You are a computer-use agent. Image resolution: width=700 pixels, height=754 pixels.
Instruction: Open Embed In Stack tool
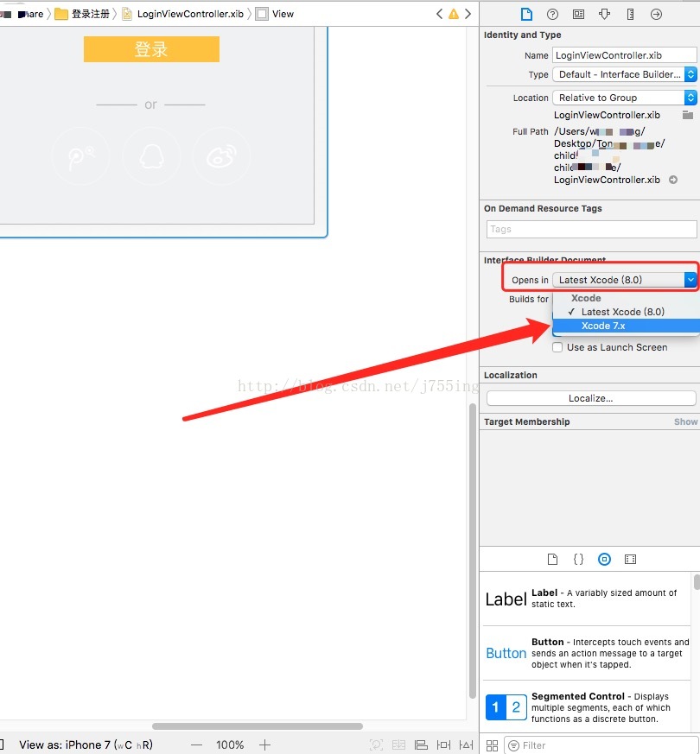coord(399,744)
